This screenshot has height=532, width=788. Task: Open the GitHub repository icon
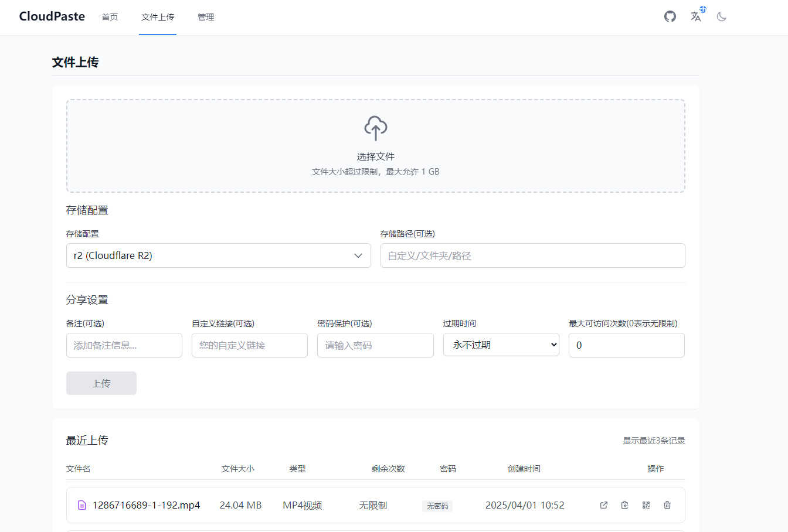[670, 16]
